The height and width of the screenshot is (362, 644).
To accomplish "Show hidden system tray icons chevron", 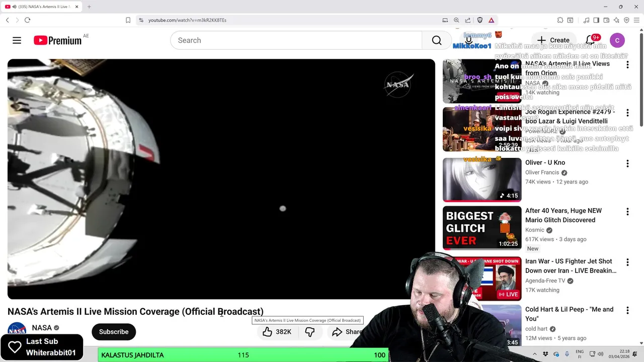I will (534, 354).
